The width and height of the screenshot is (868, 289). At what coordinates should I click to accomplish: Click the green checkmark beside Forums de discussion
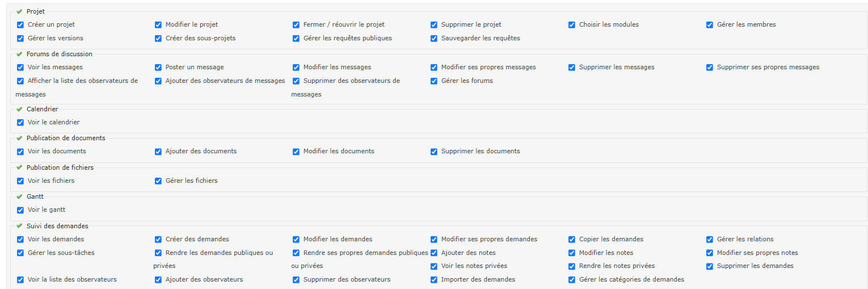(x=19, y=54)
